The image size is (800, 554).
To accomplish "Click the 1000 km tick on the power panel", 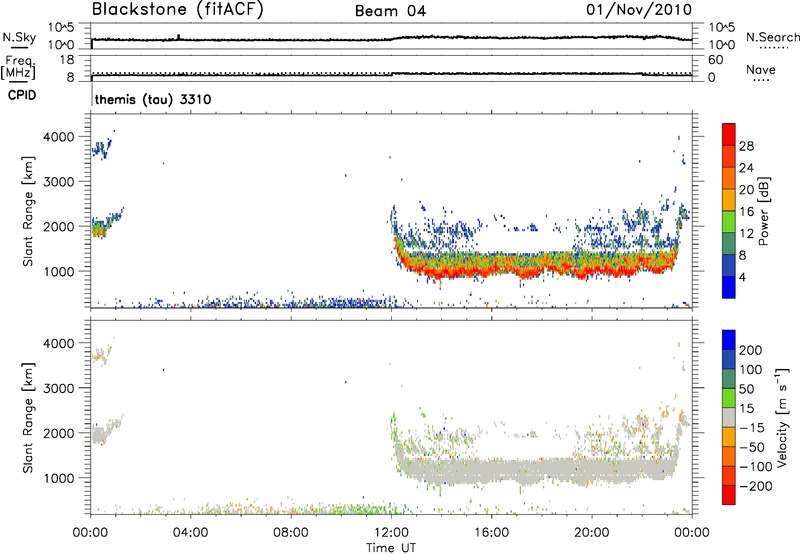I will (x=59, y=271).
